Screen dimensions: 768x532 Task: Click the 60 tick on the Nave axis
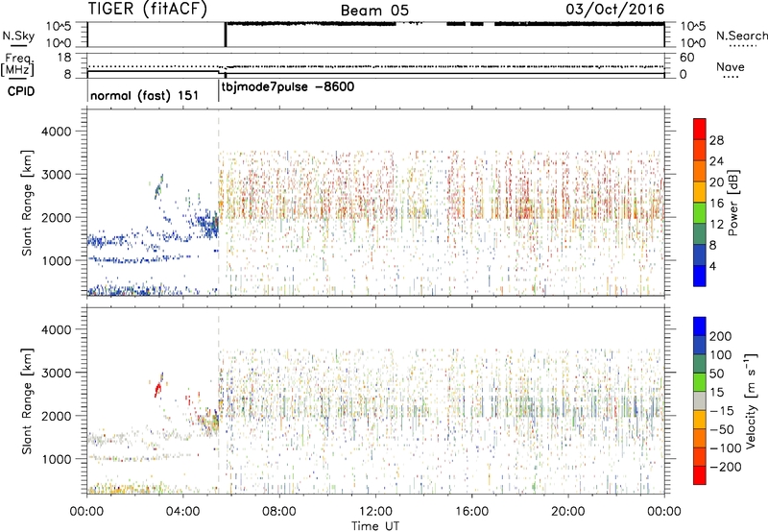(x=686, y=58)
